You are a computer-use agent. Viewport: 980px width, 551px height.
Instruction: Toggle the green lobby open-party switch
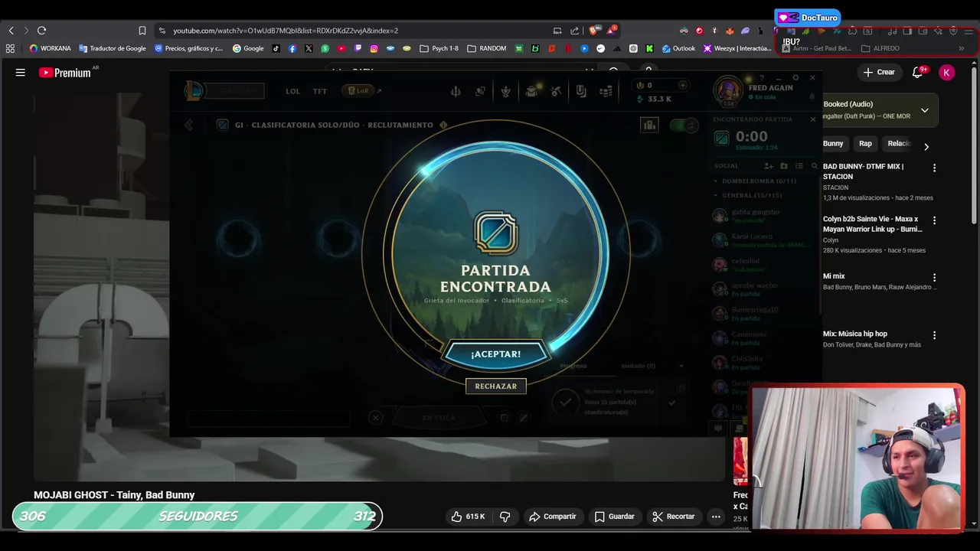pyautogui.click(x=684, y=125)
